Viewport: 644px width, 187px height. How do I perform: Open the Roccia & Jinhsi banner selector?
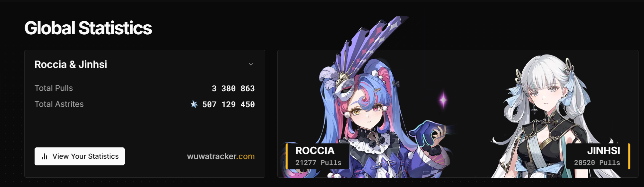tap(145, 64)
